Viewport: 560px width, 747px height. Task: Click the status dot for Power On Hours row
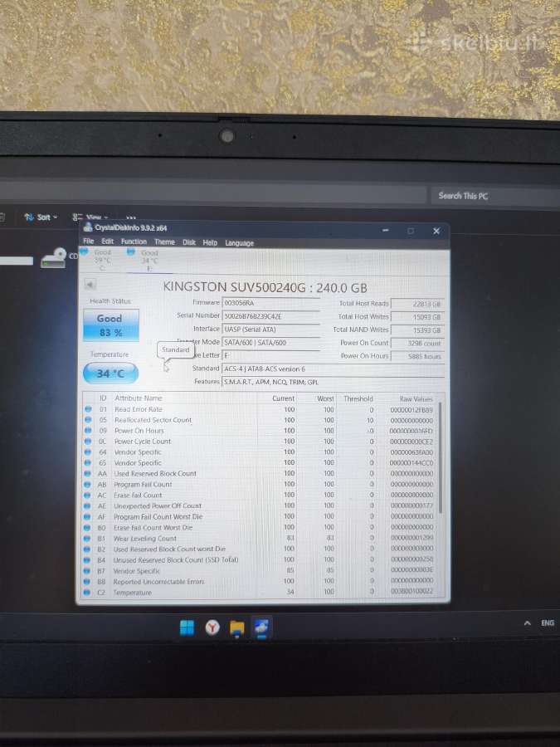coord(88,430)
